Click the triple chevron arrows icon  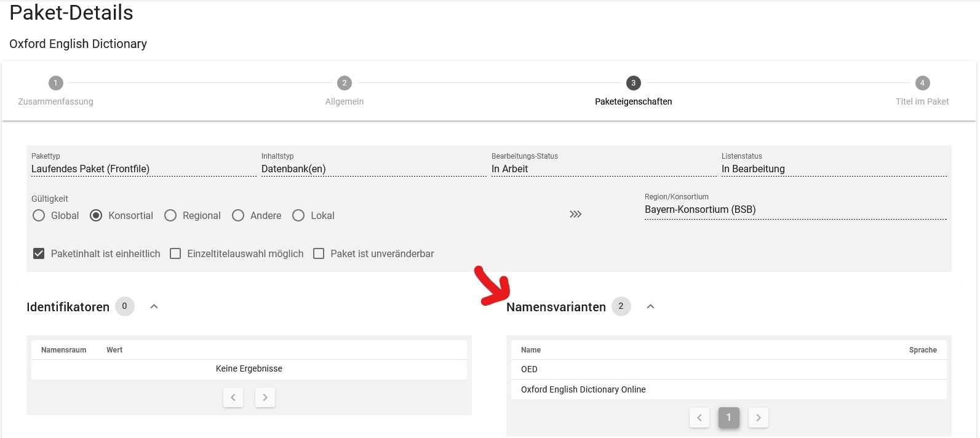575,214
